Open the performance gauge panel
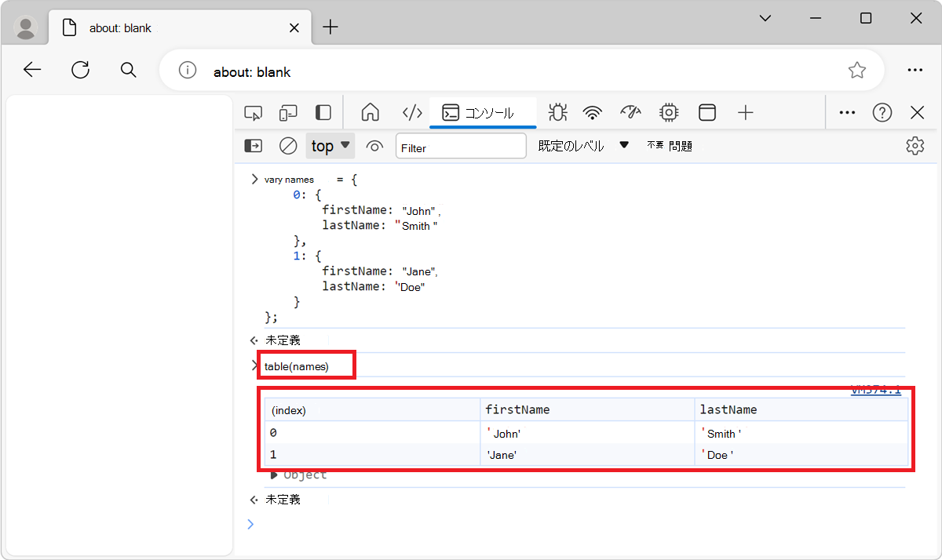Screen dimensions: 942x560 click(630, 112)
